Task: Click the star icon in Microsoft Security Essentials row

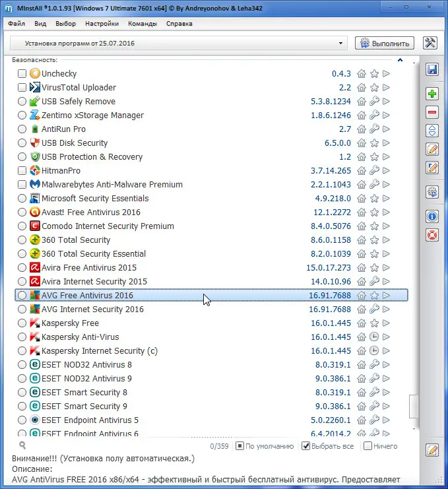Action: 374,199
